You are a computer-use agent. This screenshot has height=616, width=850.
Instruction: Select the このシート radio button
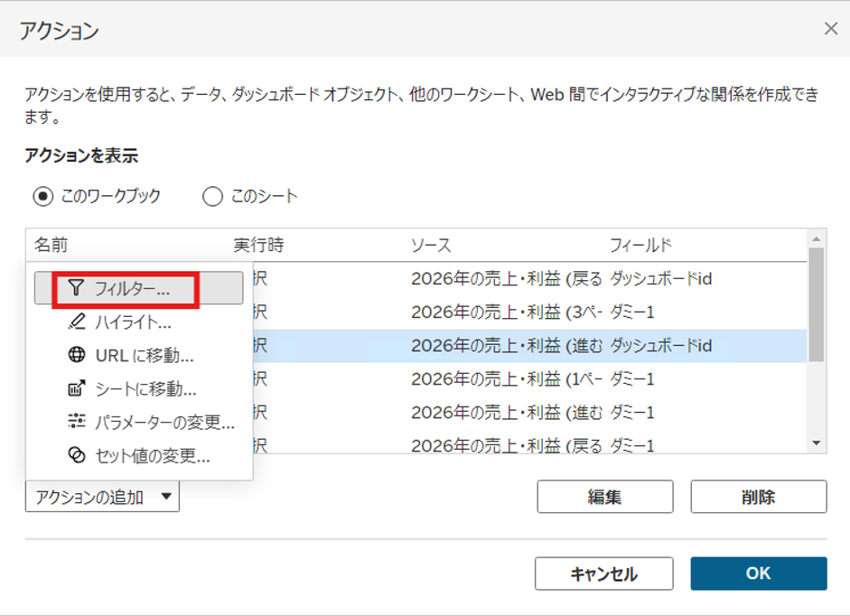pyautogui.click(x=212, y=196)
